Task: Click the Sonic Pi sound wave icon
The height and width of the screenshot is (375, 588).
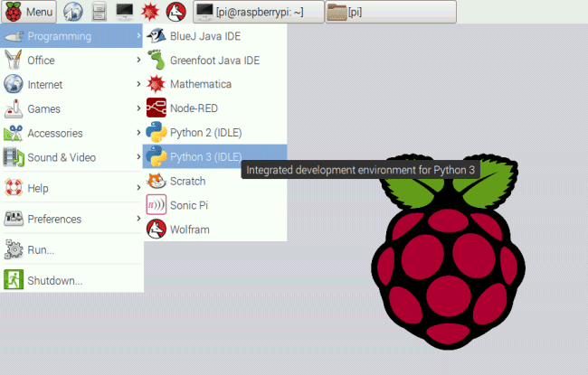Action: coord(156,204)
